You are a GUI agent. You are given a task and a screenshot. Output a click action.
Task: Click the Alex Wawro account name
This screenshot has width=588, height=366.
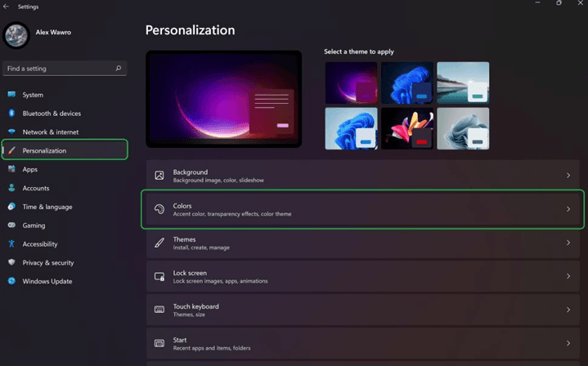[x=53, y=32]
